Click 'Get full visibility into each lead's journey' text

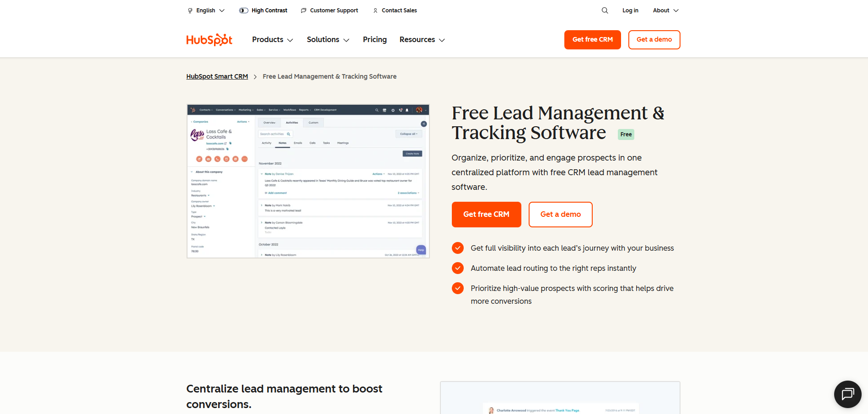click(572, 248)
